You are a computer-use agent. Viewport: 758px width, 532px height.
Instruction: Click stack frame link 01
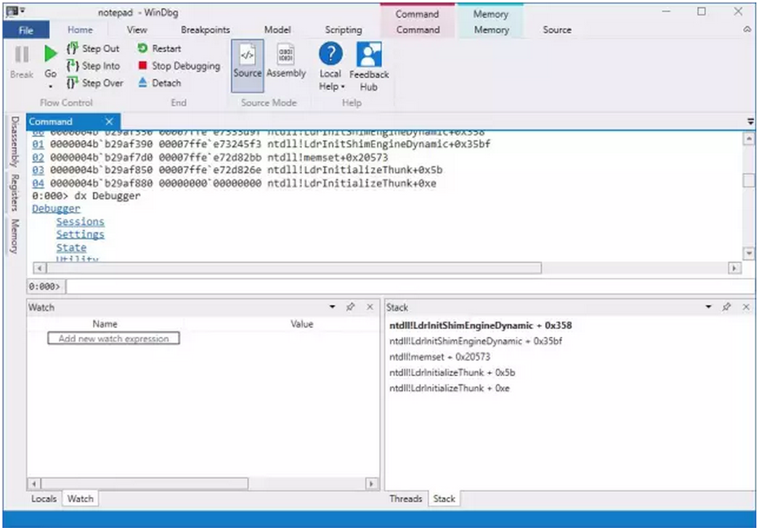(x=38, y=144)
